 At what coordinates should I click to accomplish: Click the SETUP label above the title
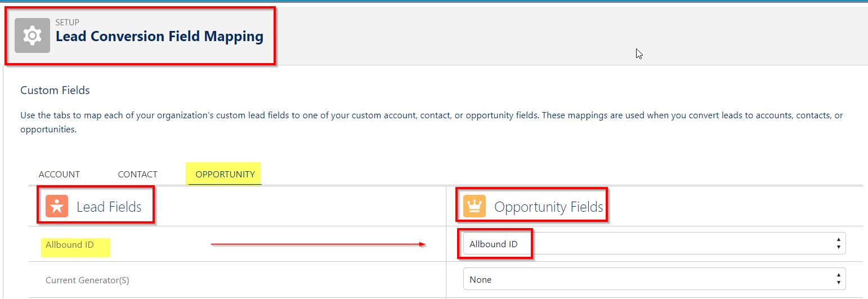(x=68, y=23)
